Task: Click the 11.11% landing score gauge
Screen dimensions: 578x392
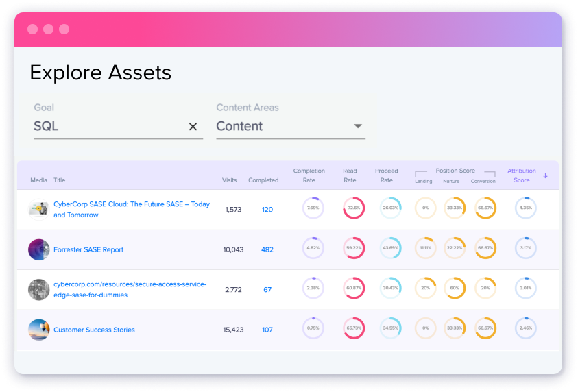Action: point(425,248)
